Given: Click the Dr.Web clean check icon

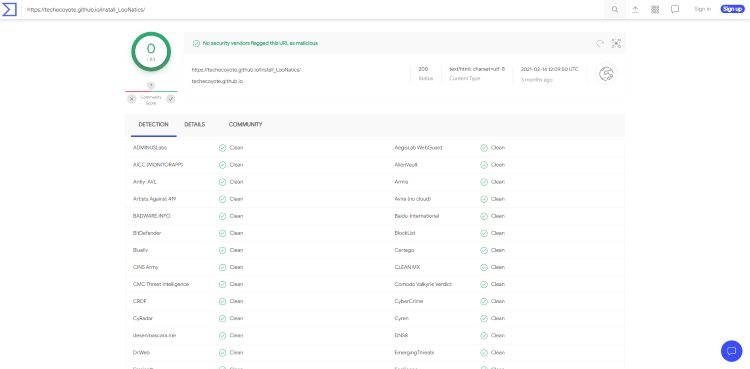Looking at the screenshot, I should (x=222, y=353).
